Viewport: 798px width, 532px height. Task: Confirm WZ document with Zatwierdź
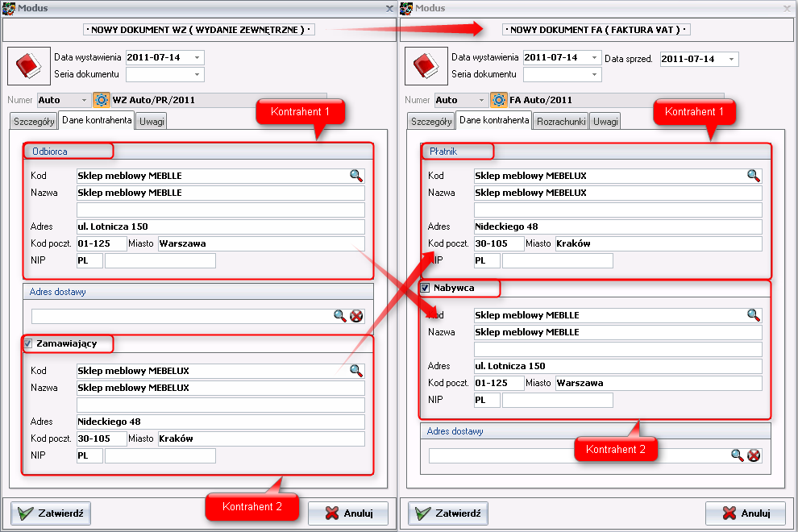pyautogui.click(x=51, y=513)
